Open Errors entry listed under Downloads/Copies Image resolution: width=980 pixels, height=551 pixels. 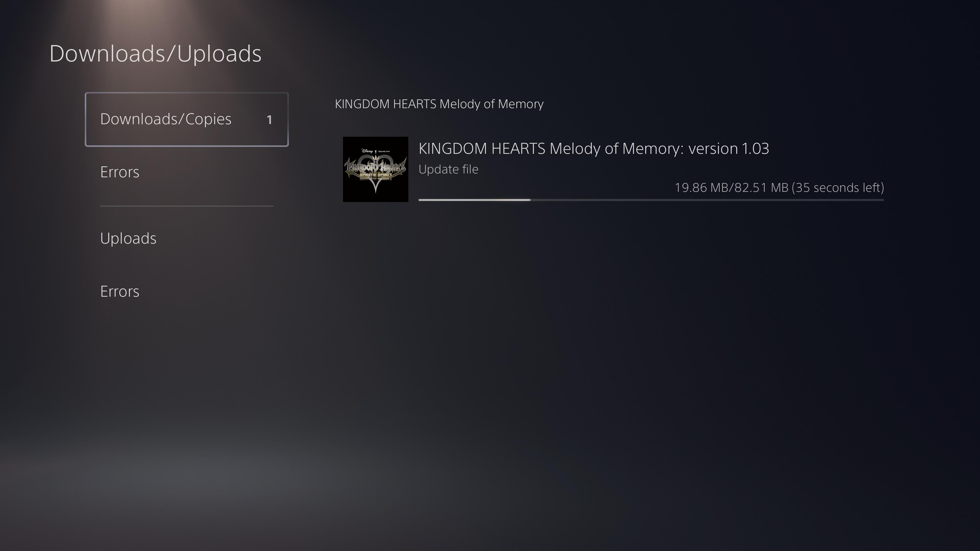(119, 172)
